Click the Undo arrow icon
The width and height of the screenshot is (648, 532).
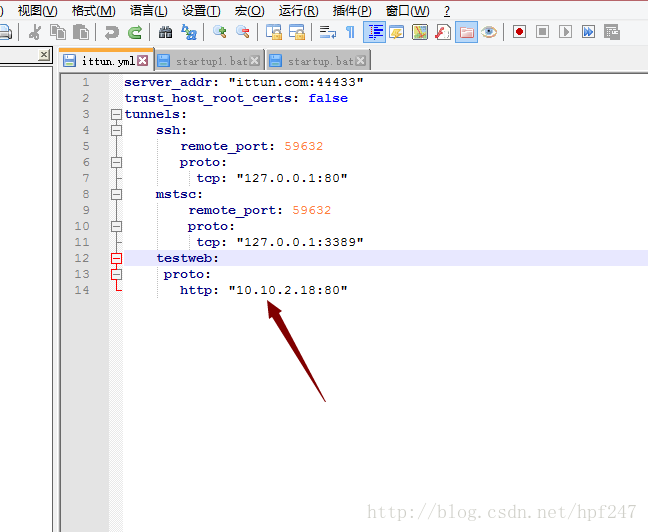pyautogui.click(x=111, y=32)
